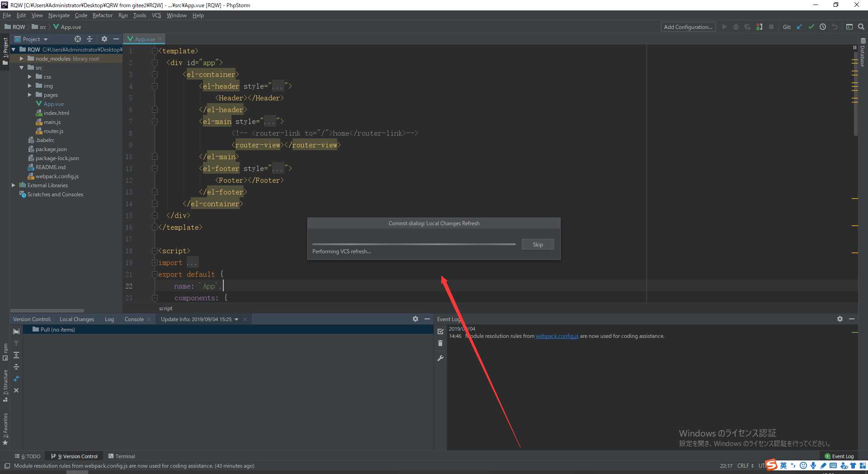Click the Git Revert undo icon
This screenshot has width=868, height=474.
point(835,27)
